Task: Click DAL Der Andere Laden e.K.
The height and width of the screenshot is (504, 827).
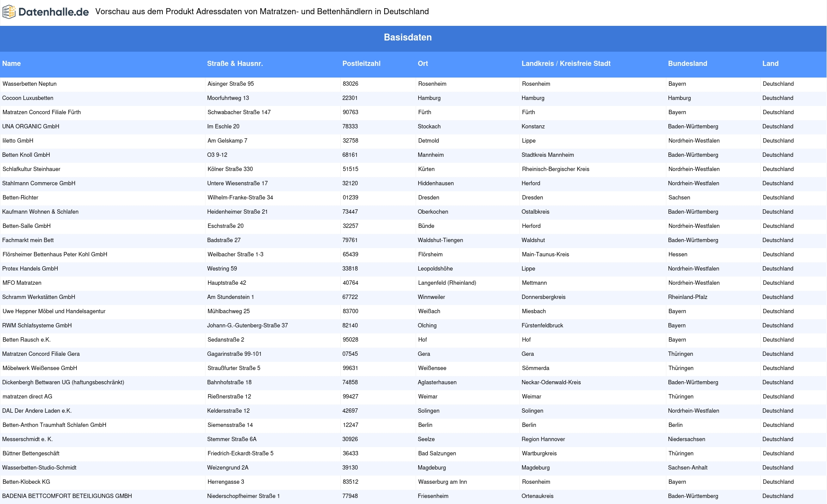Action: pyautogui.click(x=37, y=411)
